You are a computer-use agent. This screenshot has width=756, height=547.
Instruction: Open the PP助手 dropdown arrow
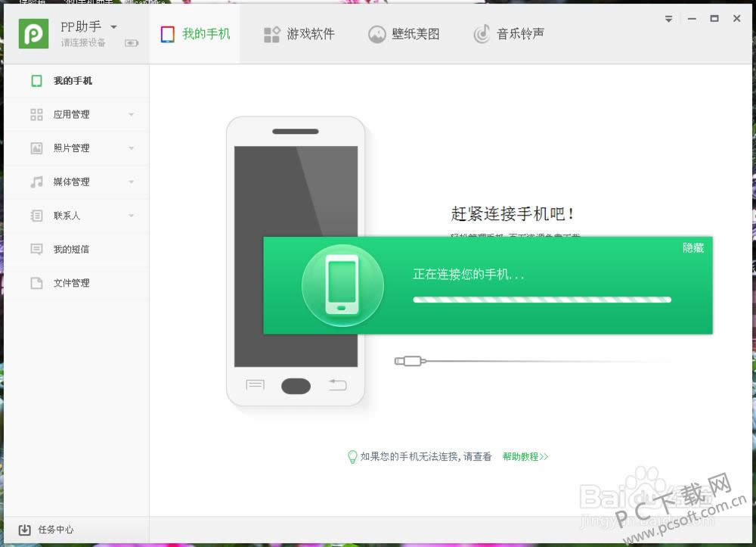(x=112, y=25)
